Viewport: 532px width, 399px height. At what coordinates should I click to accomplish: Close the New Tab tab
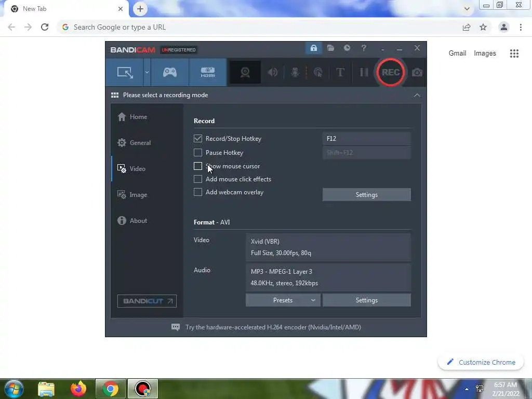(x=121, y=9)
